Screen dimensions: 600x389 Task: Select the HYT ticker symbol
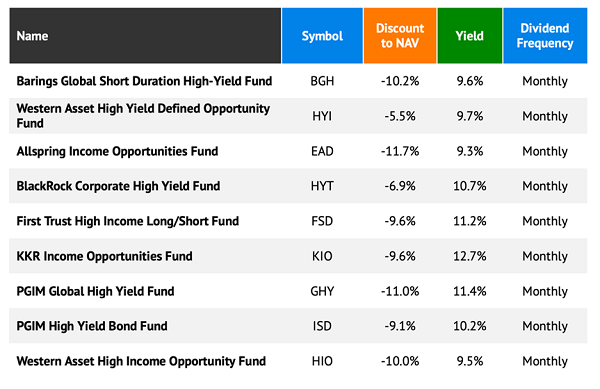click(x=322, y=186)
